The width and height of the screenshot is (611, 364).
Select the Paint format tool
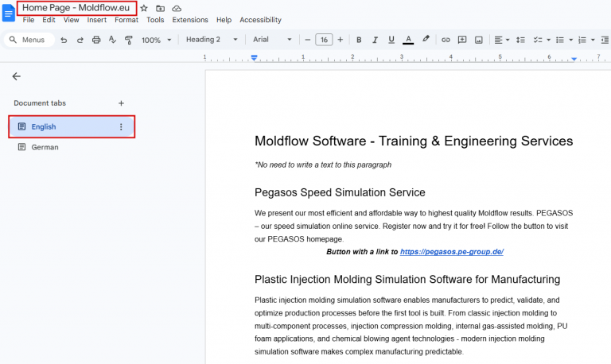[x=128, y=40]
